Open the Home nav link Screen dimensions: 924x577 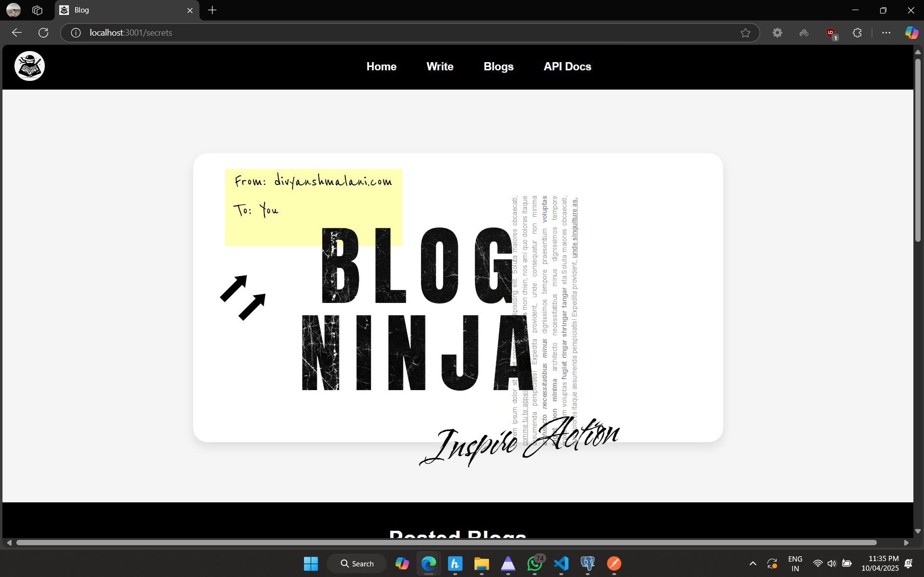[x=381, y=66]
